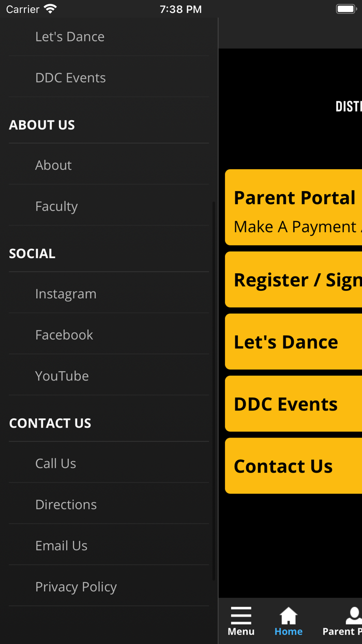Viewport: 362px width, 644px height.
Task: Go to Faculty in menu
Action: point(56,206)
